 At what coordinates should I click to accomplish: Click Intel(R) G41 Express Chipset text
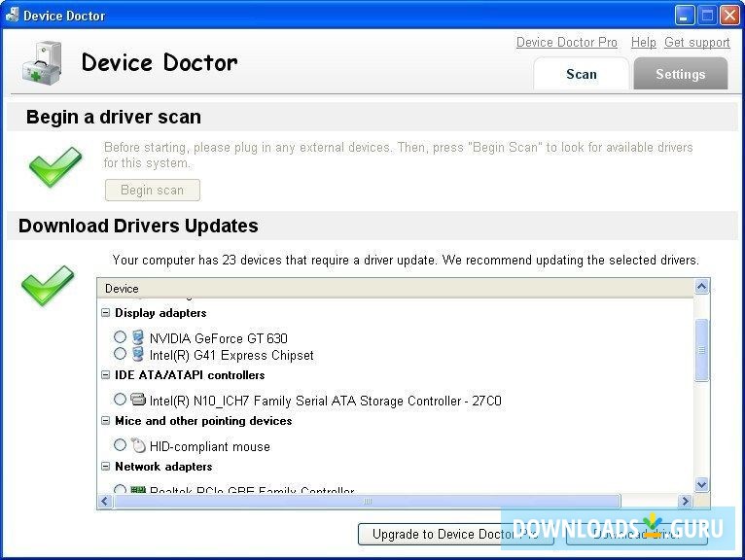[231, 355]
